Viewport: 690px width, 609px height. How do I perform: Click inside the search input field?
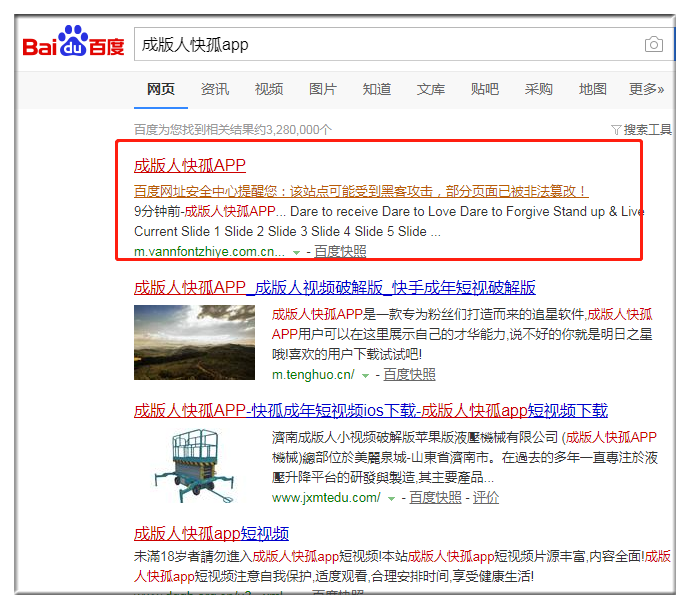387,44
